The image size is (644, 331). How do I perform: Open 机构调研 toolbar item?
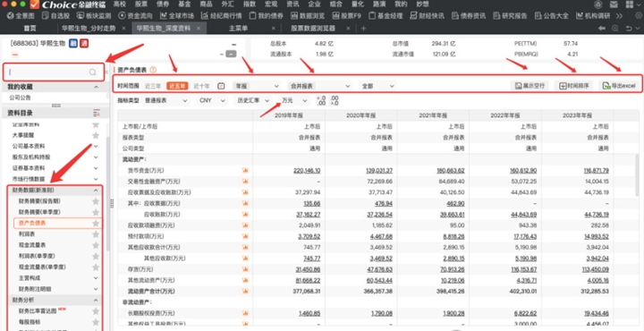coord(593,16)
